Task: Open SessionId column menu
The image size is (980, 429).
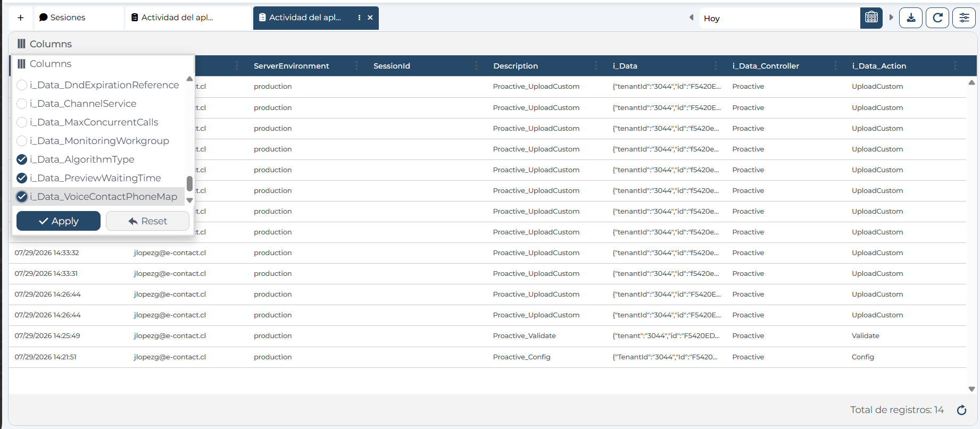Action: coord(476,66)
